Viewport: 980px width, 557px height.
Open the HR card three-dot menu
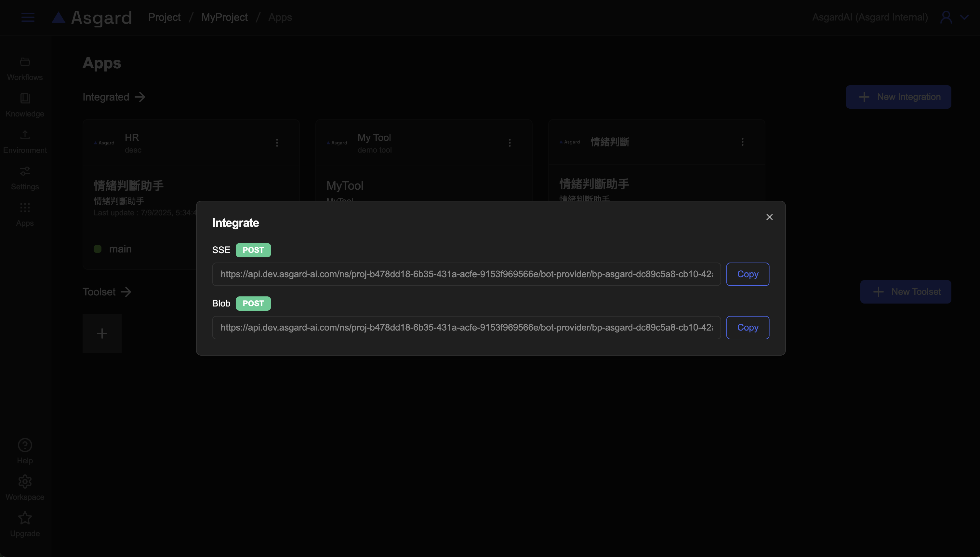click(x=277, y=143)
